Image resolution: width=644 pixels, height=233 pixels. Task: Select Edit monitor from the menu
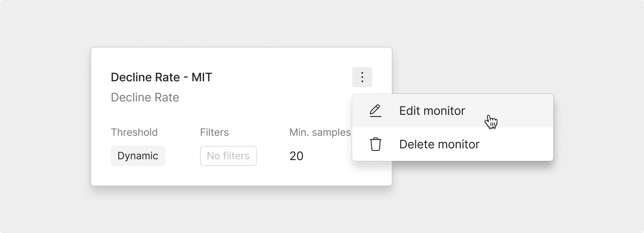[x=453, y=111]
